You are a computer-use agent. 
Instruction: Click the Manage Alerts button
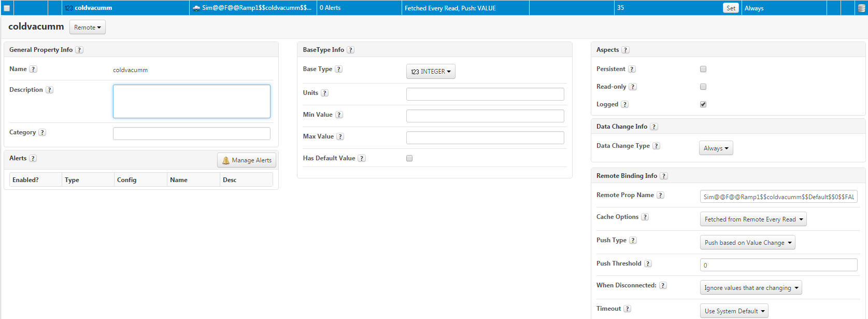247,160
